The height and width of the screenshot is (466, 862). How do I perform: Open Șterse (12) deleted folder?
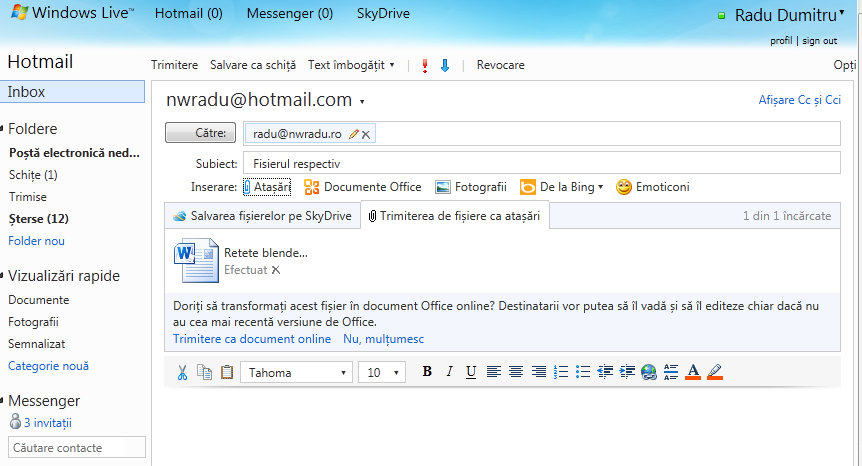click(38, 219)
